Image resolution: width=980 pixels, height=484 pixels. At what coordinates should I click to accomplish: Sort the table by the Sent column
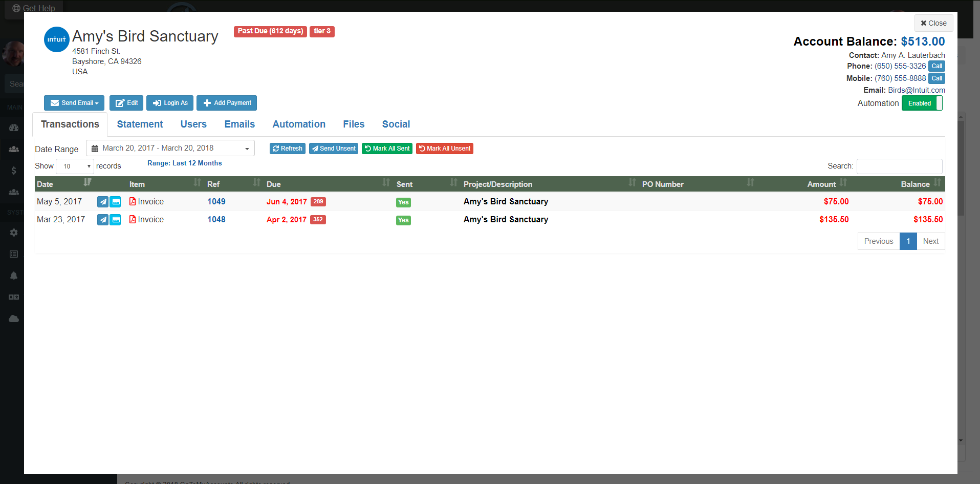(427, 184)
